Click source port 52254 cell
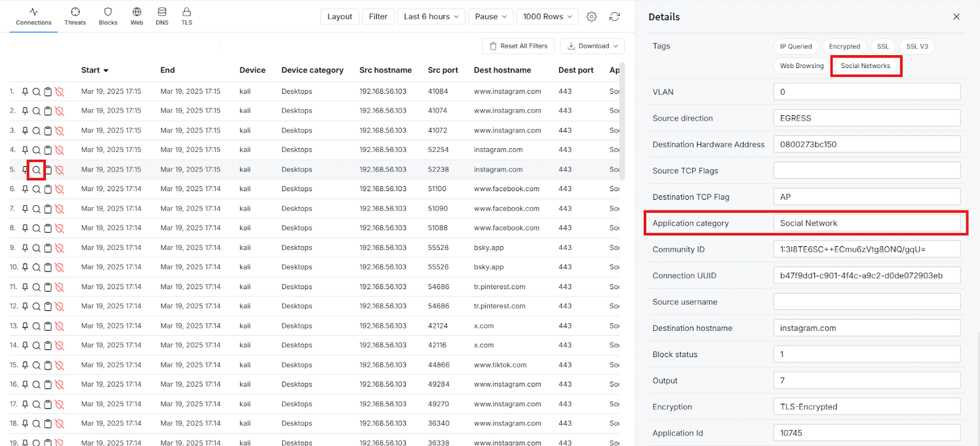 [x=438, y=150]
